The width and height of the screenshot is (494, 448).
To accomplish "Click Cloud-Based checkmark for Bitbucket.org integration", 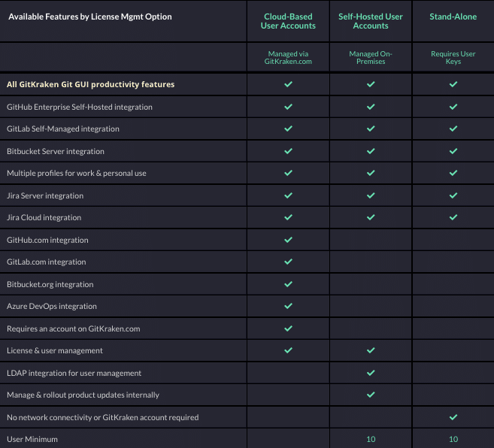I will [x=288, y=284].
